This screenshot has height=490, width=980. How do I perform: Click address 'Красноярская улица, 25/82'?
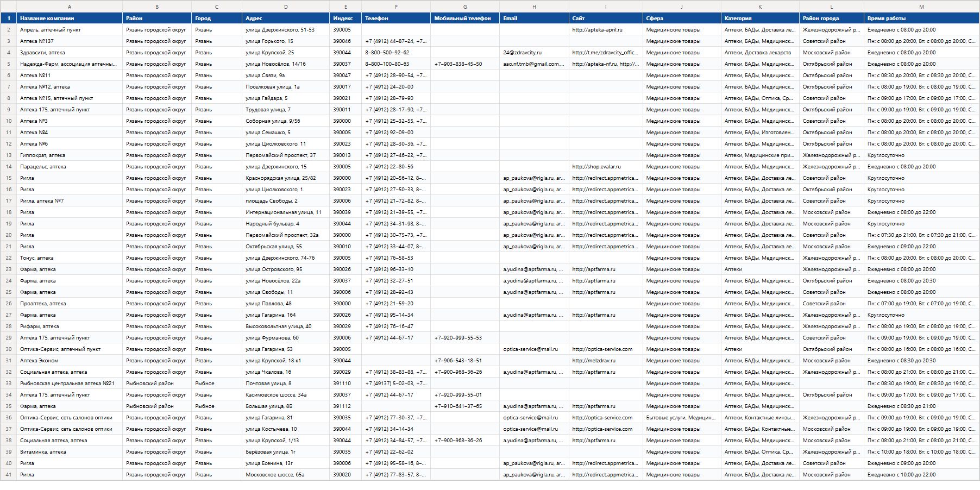(286, 178)
